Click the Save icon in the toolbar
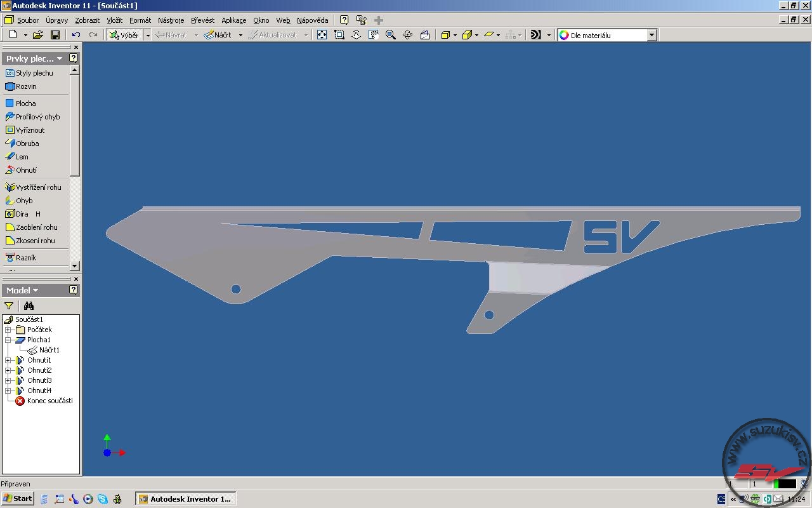 tap(55, 35)
